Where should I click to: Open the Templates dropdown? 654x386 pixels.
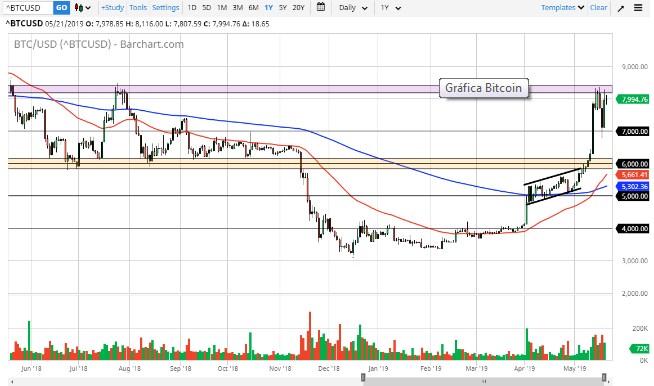[x=562, y=8]
